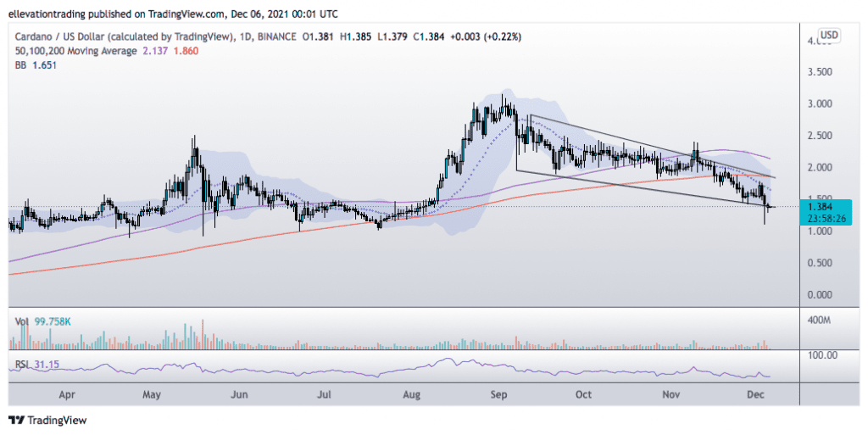
Task: Click the countdown timer 23:58:26
Action: [826, 219]
